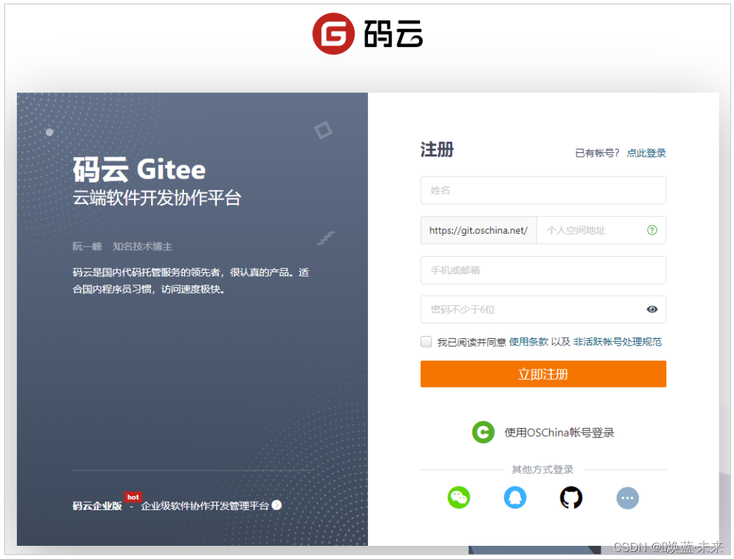Click the 码云 Gitee title text

(139, 169)
